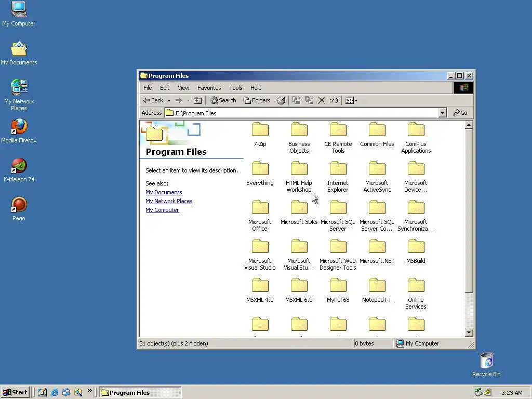The image size is (532, 399).
Task: Follow the My Computer link in pane
Action: click(162, 210)
